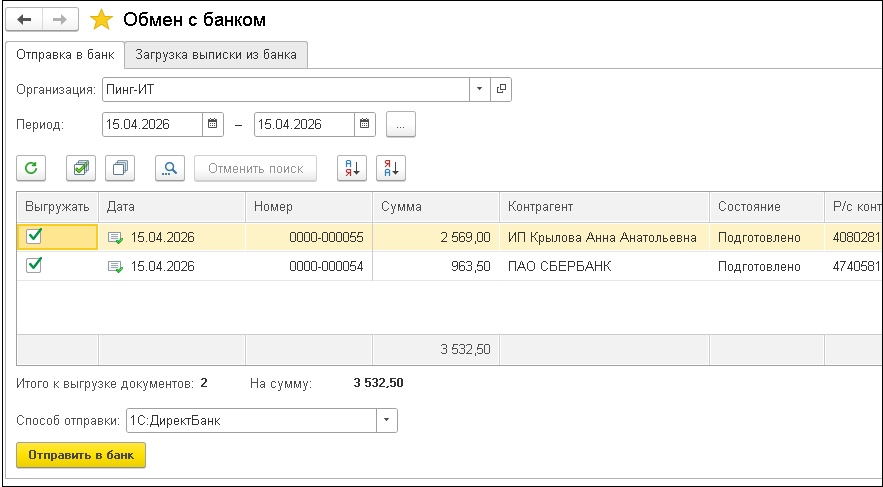This screenshot has width=883, height=487.
Task: Sort list descending with the Я-A icon
Action: [390, 168]
